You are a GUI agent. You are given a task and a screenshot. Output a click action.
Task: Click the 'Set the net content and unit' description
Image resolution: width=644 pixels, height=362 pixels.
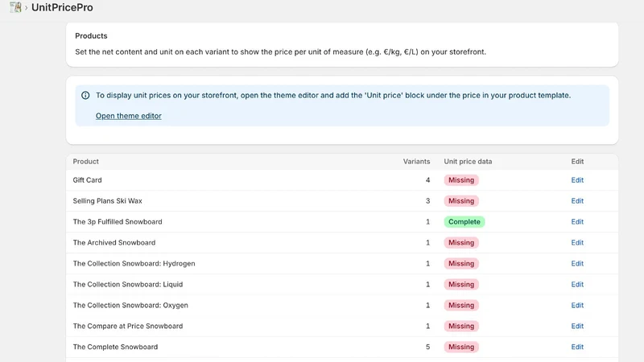(x=280, y=51)
